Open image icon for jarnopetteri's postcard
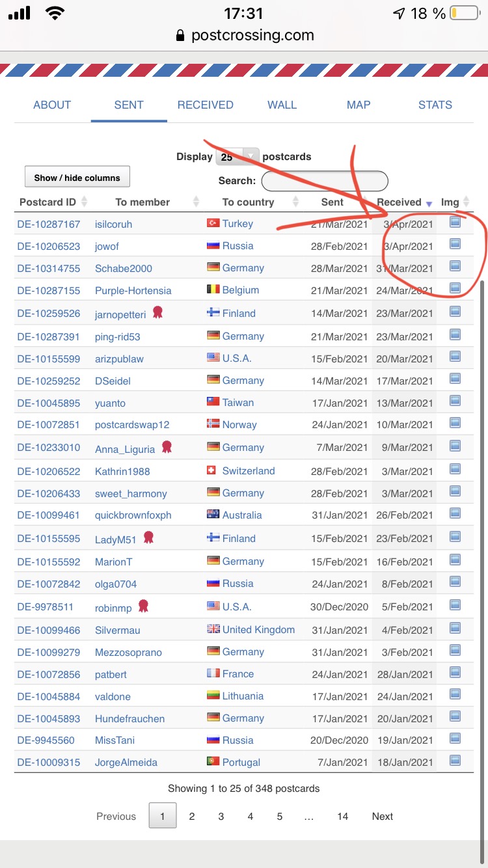 click(455, 312)
